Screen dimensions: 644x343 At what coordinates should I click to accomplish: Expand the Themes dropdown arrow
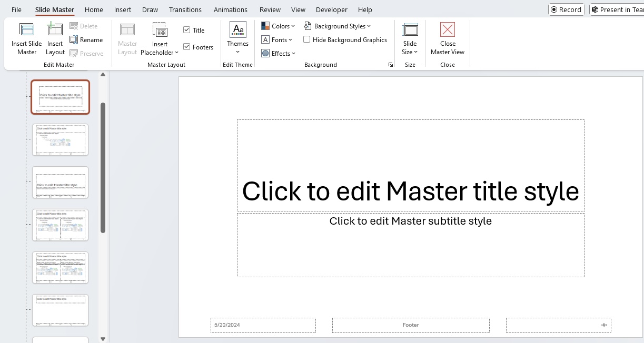[x=237, y=52]
